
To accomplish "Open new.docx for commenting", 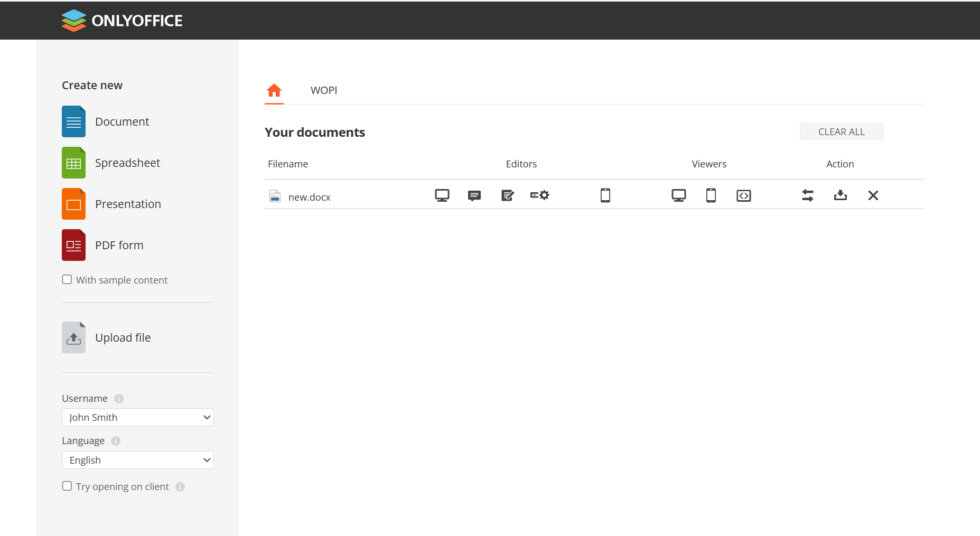I will (474, 196).
